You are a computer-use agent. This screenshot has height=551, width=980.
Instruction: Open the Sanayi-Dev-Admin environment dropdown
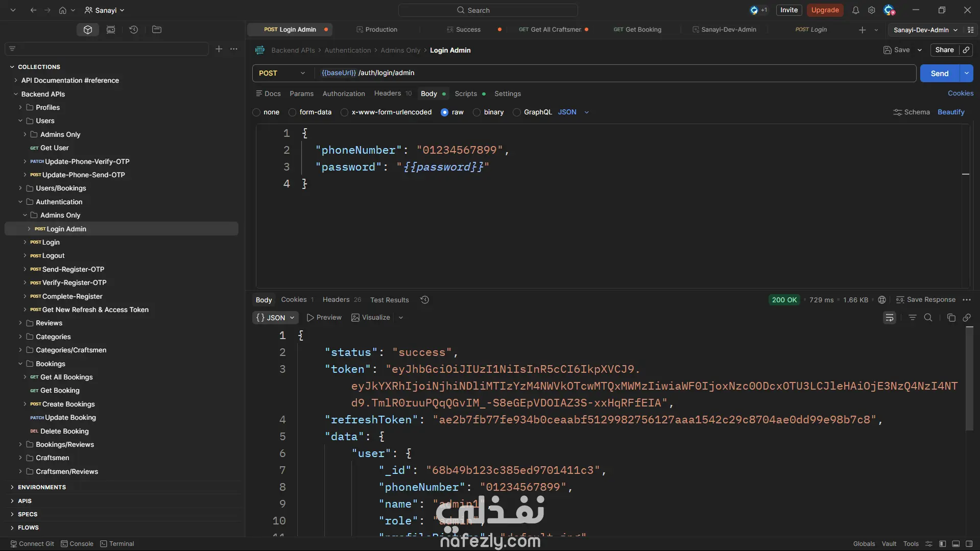[x=925, y=30]
